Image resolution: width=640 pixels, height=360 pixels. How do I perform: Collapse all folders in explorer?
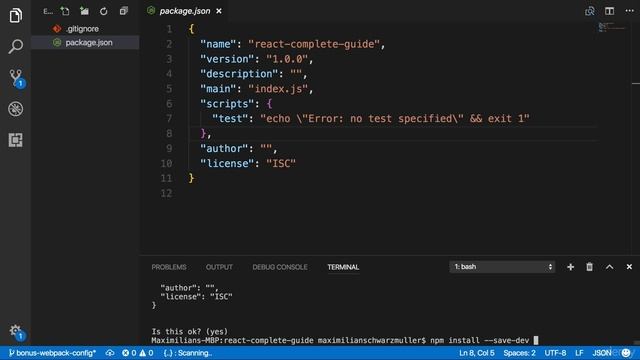coord(124,11)
